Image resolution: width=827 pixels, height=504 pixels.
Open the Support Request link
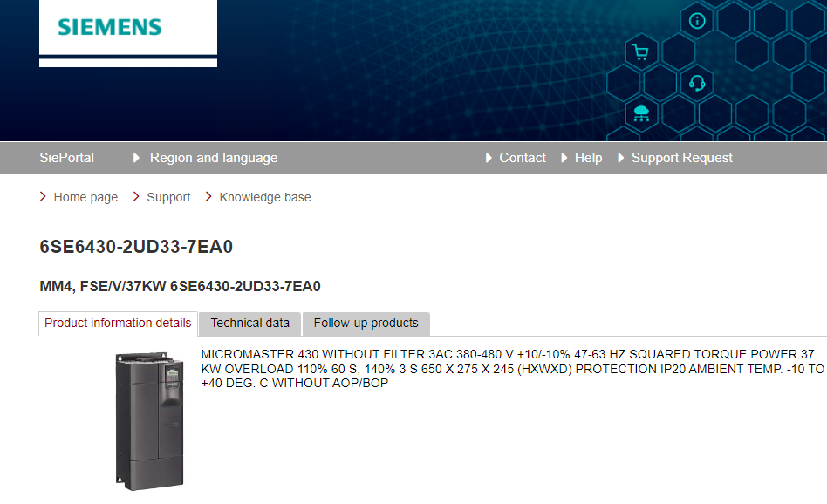(681, 158)
